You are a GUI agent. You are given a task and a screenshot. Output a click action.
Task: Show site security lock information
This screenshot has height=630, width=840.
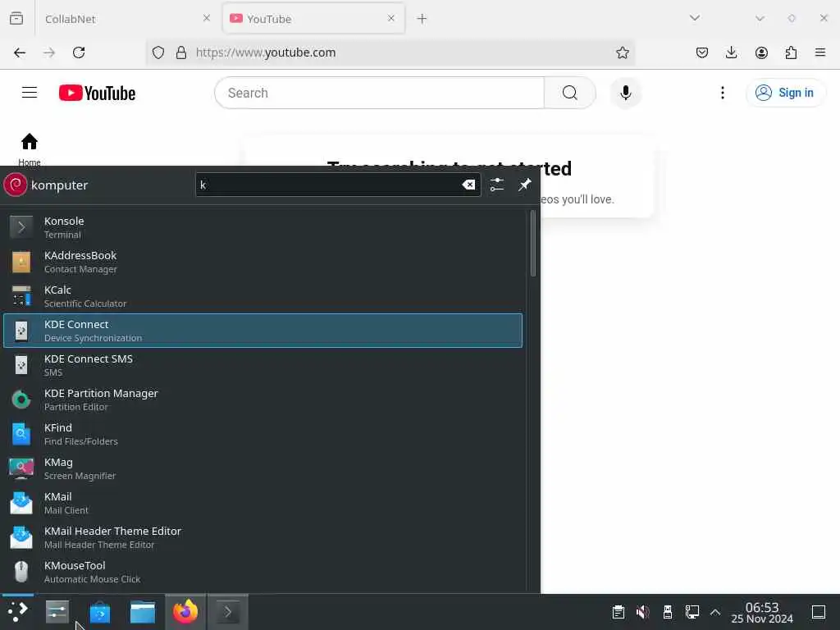tap(181, 52)
